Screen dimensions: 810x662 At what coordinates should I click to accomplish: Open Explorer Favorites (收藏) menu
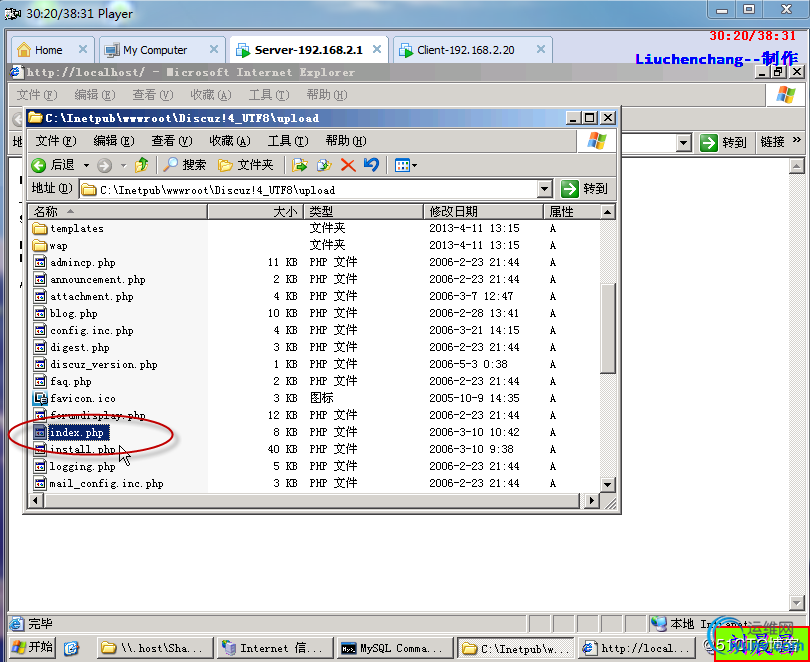click(x=230, y=141)
